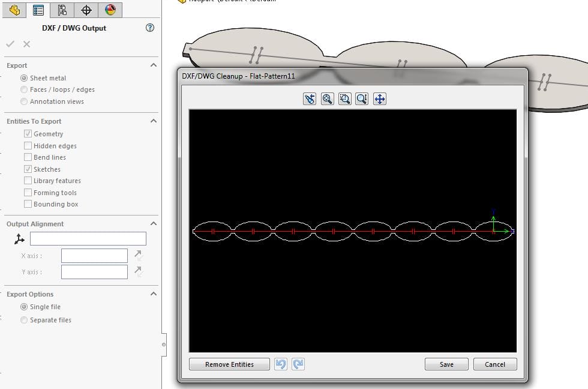Select the Pan arrows tool
This screenshot has width=588, height=389.
pyautogui.click(x=379, y=99)
